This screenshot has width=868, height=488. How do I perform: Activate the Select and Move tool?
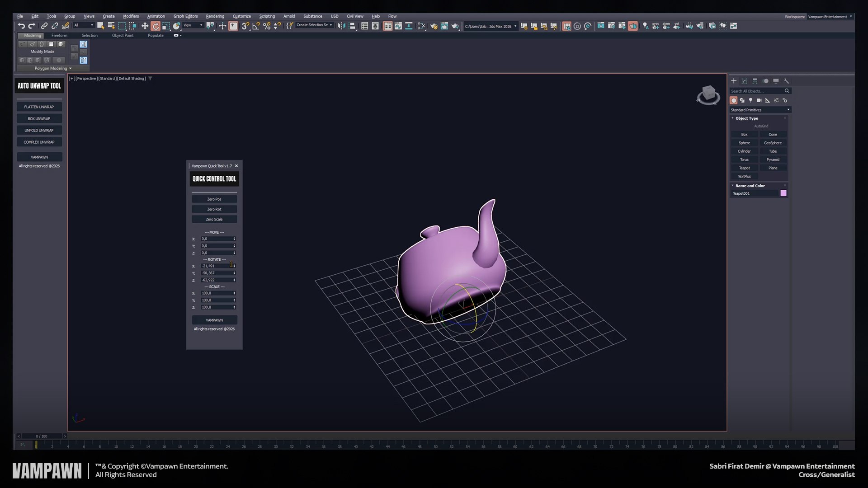[x=145, y=26]
